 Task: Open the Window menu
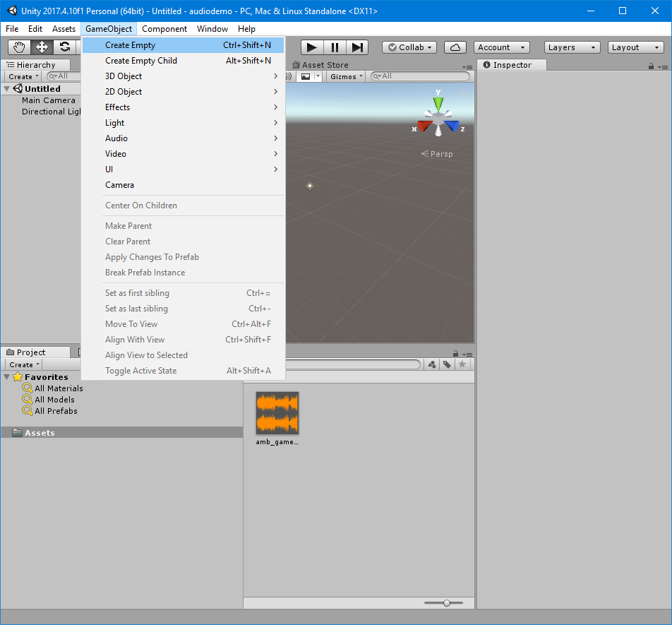212,29
